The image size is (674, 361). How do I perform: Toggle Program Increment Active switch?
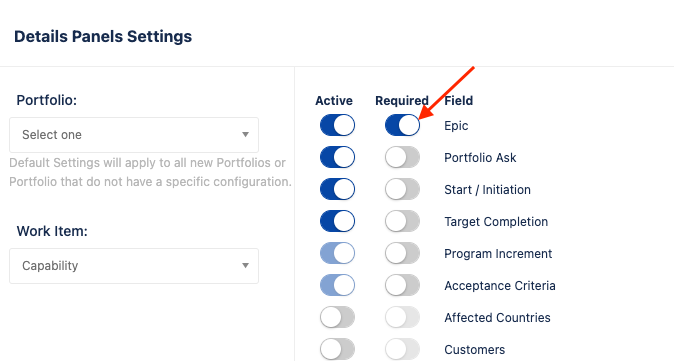click(337, 253)
